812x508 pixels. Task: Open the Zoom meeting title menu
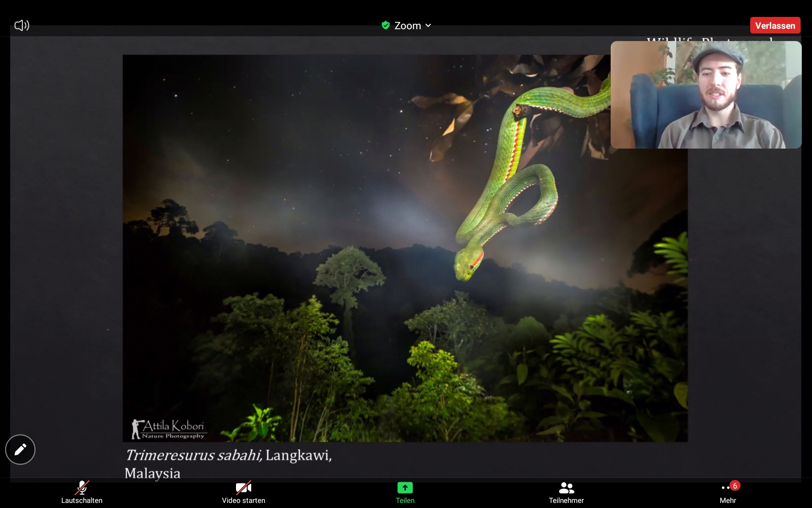(x=407, y=26)
